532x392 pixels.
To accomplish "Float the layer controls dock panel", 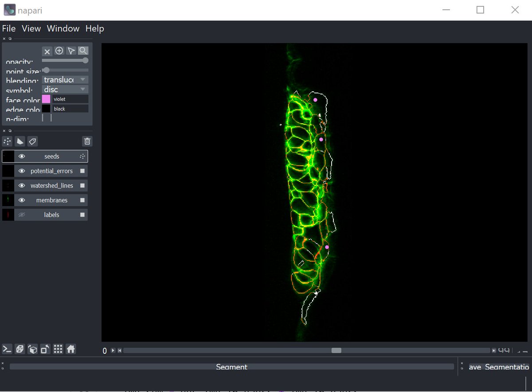I will [x=10, y=39].
